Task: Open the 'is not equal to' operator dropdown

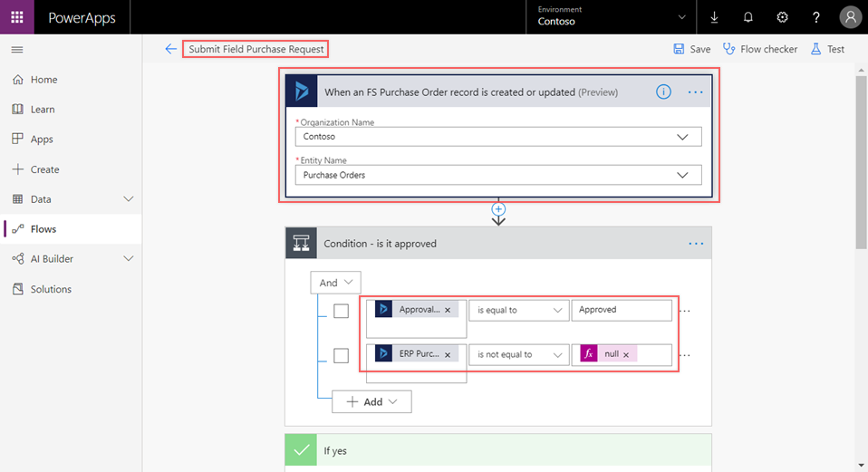Action: (518, 355)
